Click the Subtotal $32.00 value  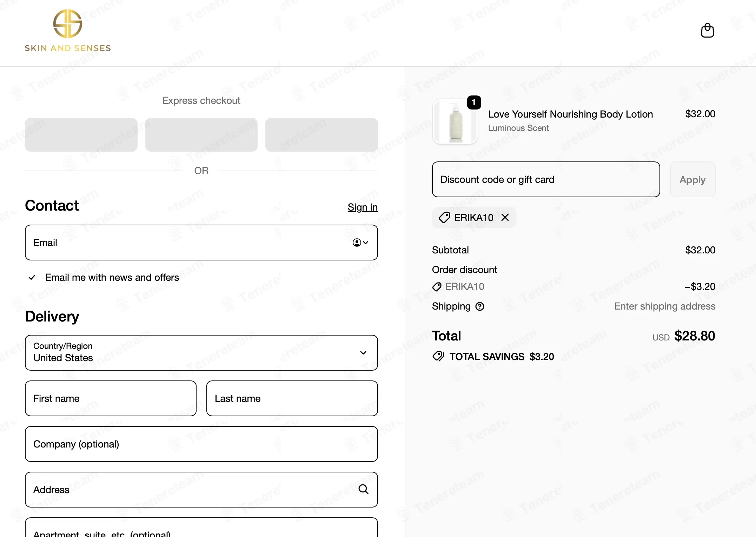point(700,250)
